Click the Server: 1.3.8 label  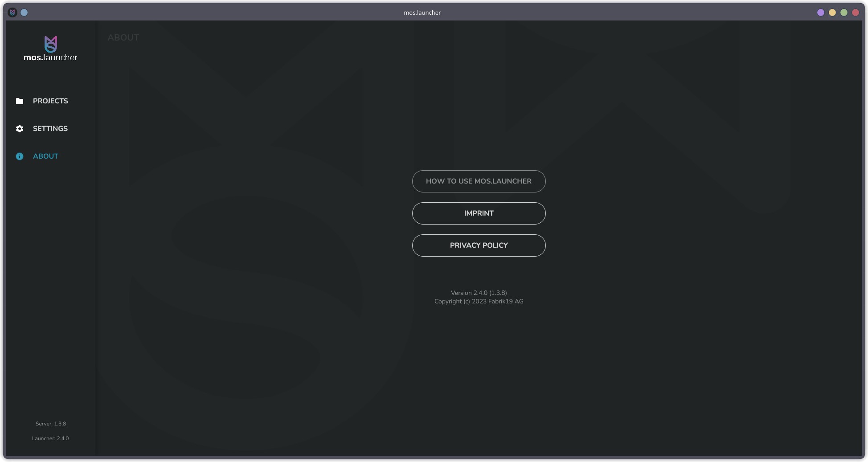tap(51, 424)
